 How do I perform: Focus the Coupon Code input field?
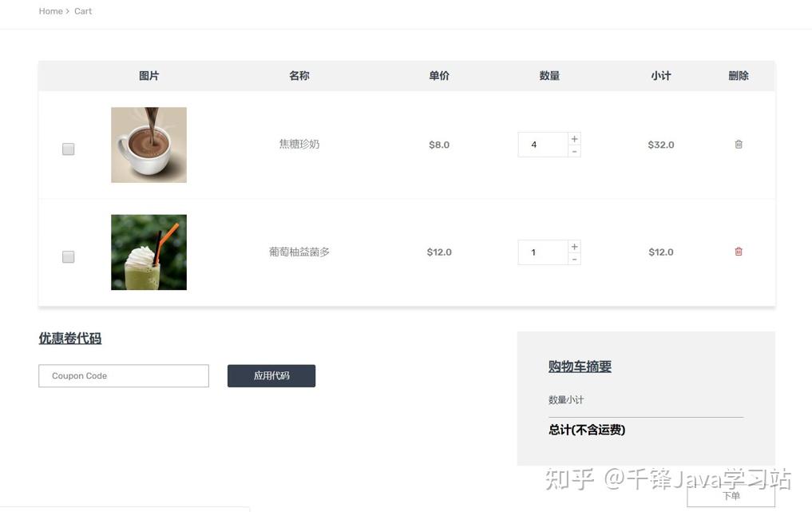tap(124, 375)
